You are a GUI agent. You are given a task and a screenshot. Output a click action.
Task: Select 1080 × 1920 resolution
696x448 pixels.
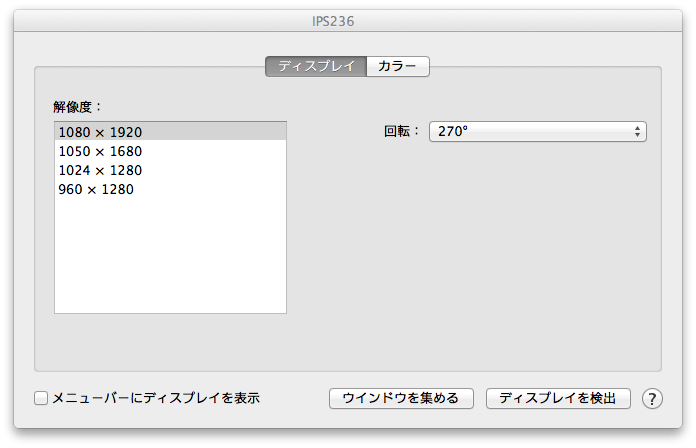pyautogui.click(x=100, y=132)
